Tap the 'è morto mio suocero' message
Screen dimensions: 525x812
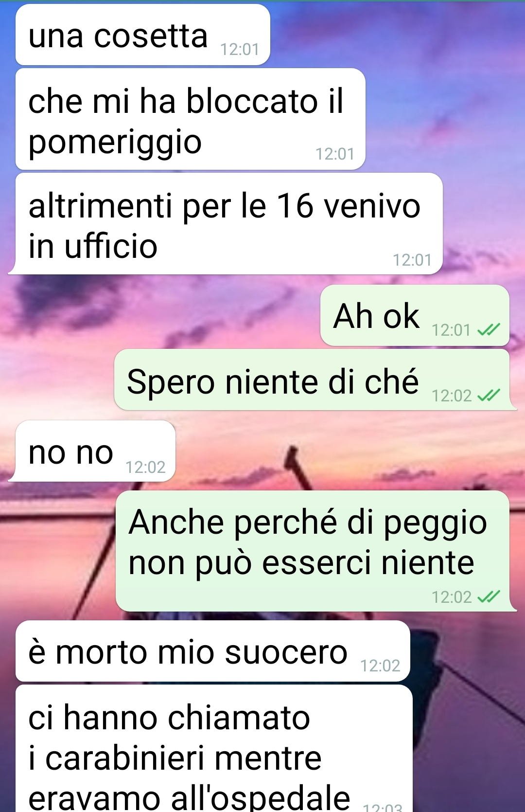pos(213,651)
